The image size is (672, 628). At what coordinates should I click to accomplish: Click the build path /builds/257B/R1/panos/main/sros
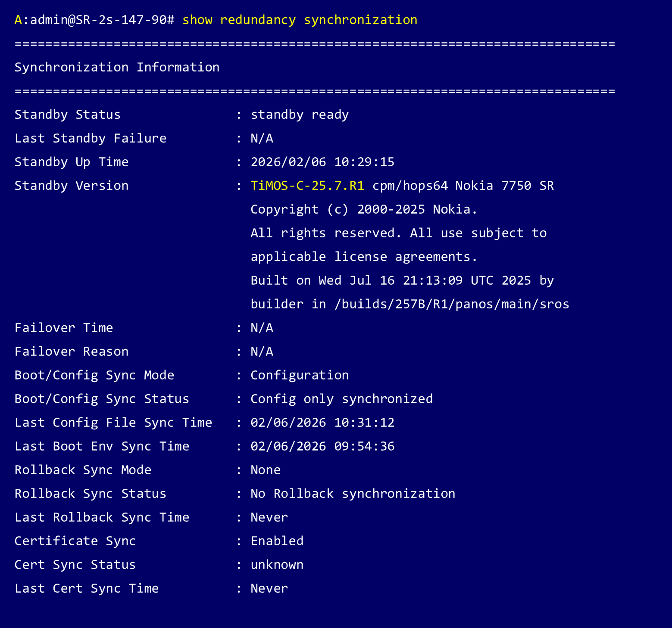(451, 304)
